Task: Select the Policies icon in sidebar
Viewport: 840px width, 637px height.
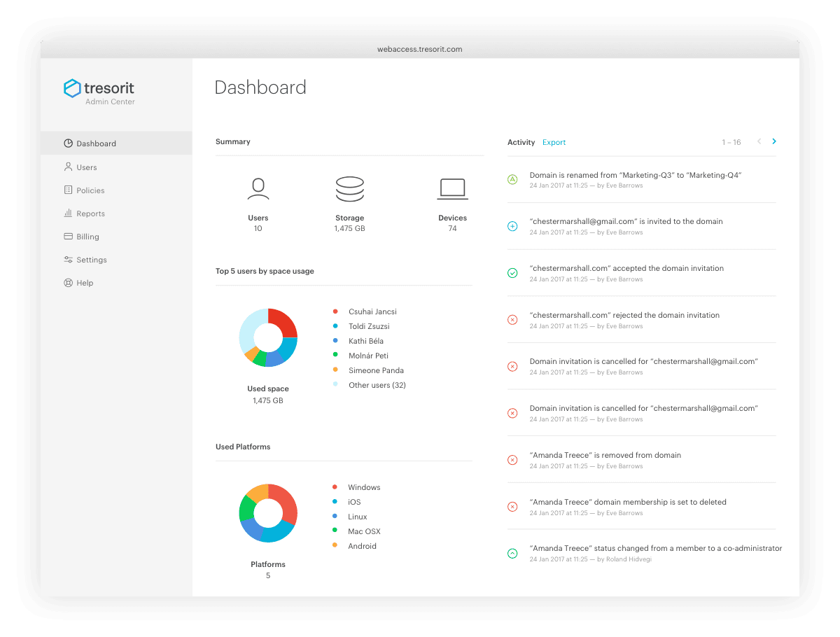Action: point(68,190)
